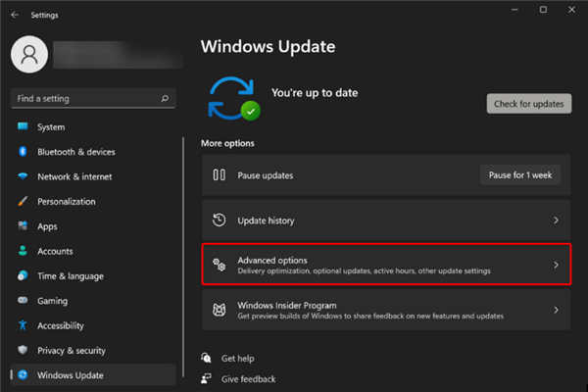Minimize the Settings window
The width and height of the screenshot is (588, 392).
(x=514, y=10)
